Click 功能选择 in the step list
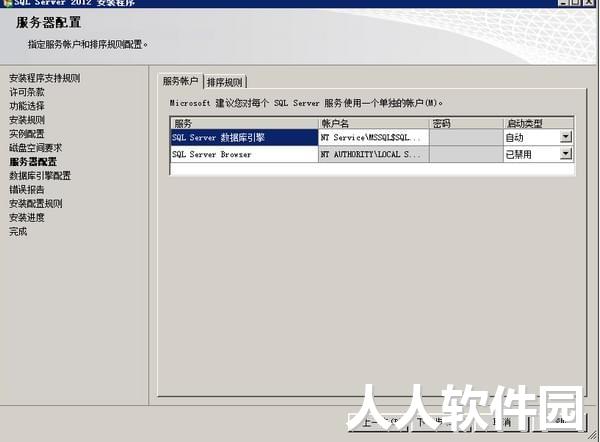Screen dimensions: 600x442 [27, 106]
